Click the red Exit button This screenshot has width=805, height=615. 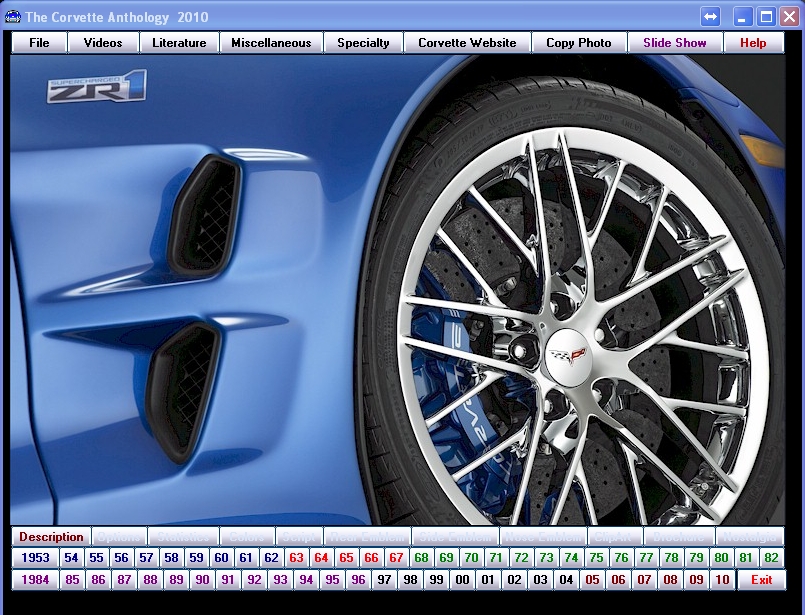(x=761, y=580)
